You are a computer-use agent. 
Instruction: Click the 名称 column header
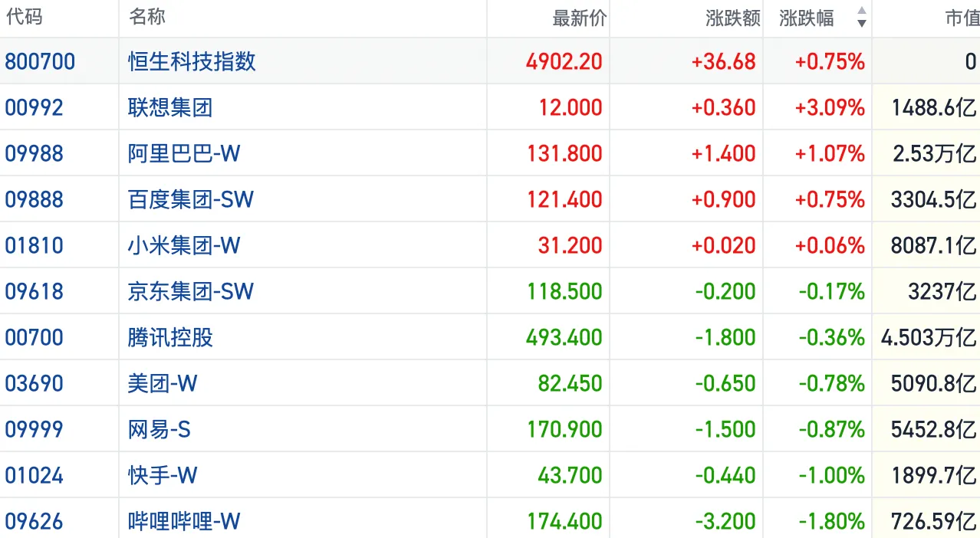[147, 17]
